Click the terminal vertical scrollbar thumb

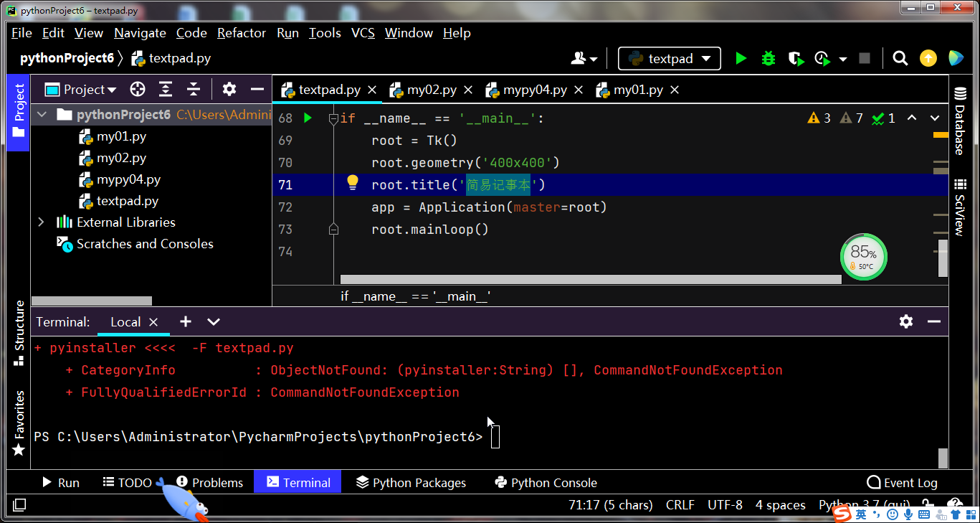click(943, 458)
